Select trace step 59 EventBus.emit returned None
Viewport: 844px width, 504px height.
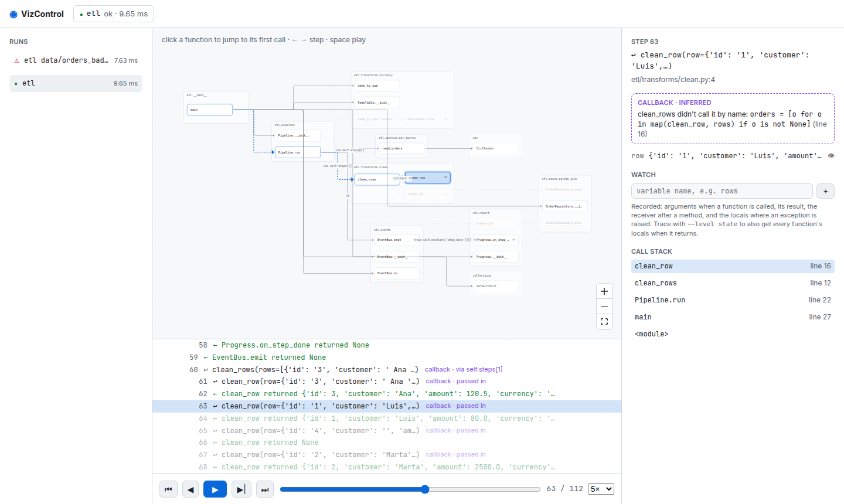[387, 357]
